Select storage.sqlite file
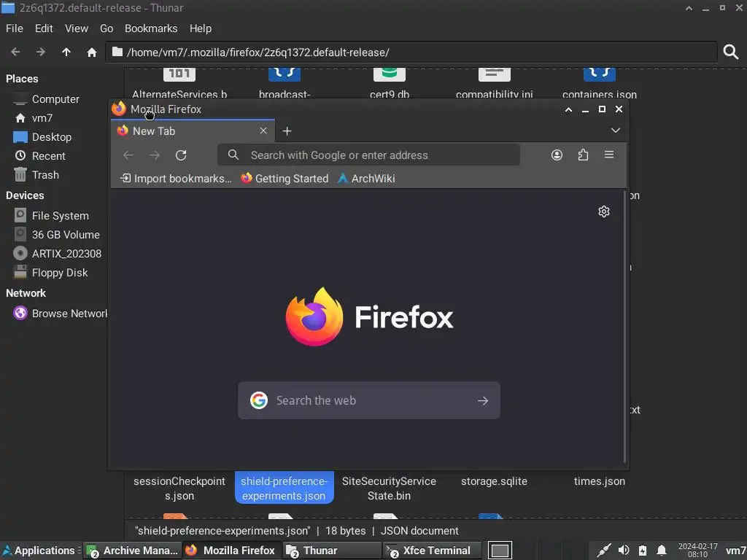The width and height of the screenshot is (747, 560). tap(494, 481)
